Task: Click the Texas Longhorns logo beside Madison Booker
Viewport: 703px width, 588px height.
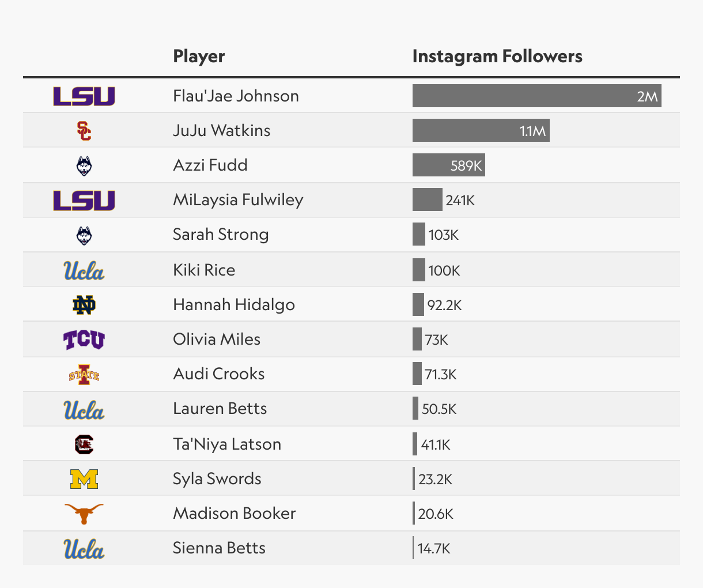Action: [84, 513]
